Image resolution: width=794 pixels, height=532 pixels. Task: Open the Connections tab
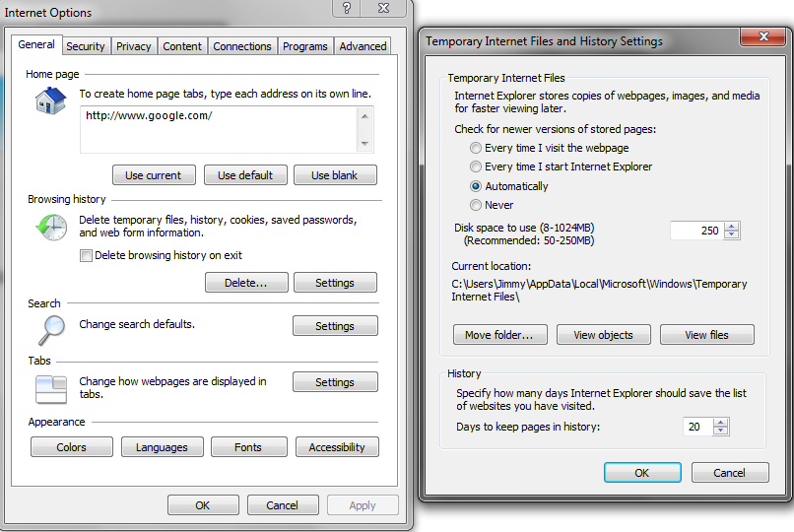[242, 46]
